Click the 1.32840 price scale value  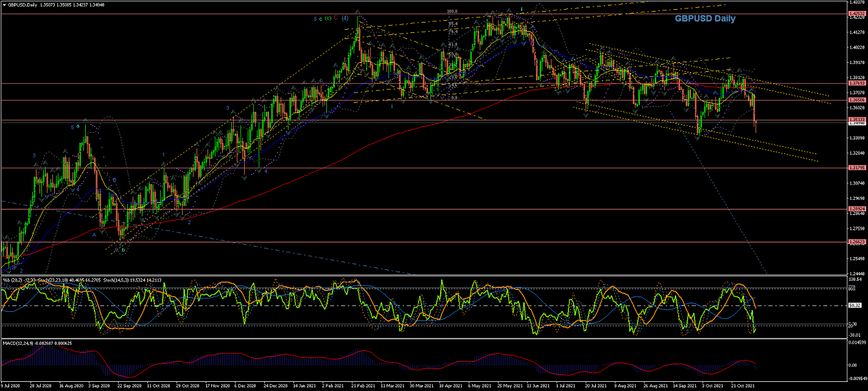857,153
